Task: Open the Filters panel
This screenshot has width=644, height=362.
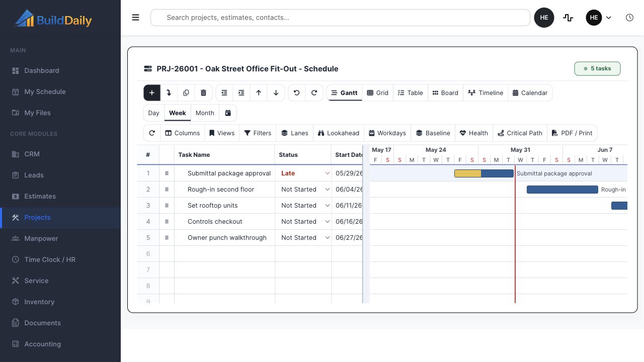Action: 258,133
